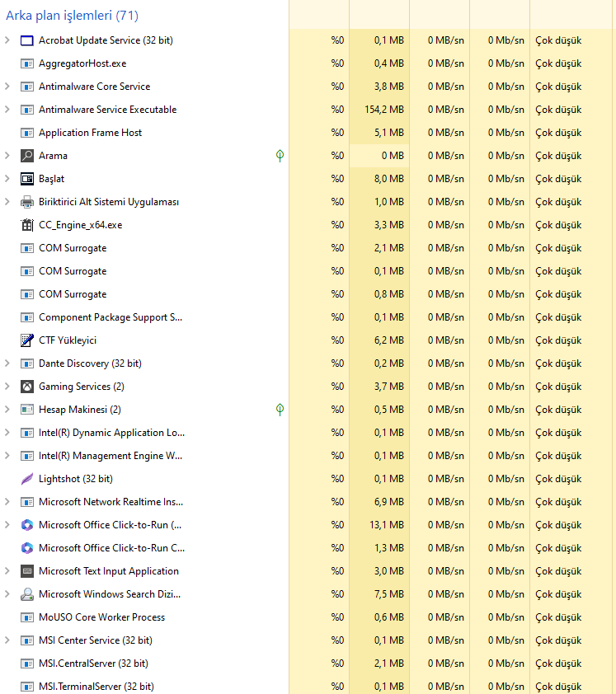The height and width of the screenshot is (694, 616).
Task: Click the Application Frame Host icon
Action: 27,133
